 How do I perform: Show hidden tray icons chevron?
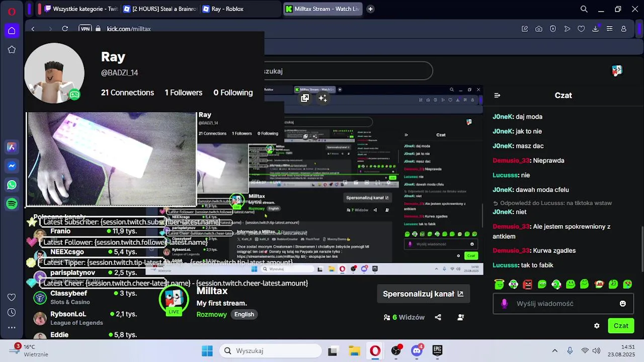555,351
